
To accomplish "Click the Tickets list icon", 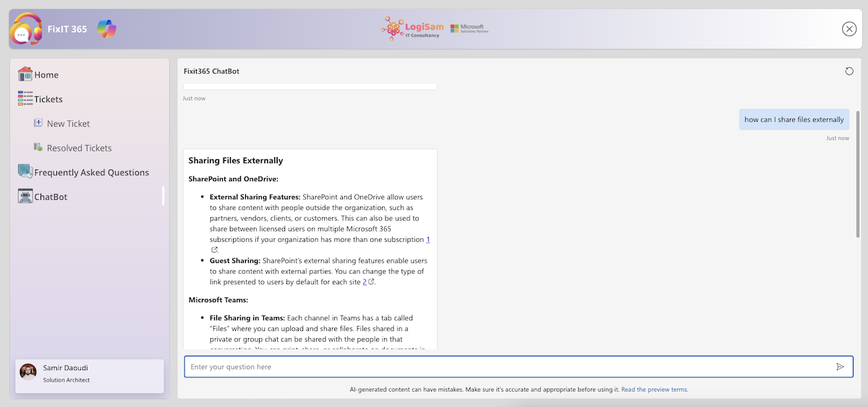I will pos(25,98).
